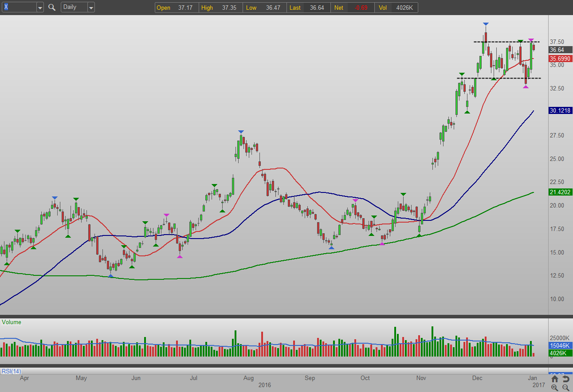Click the 27.50 price axis label
The height and width of the screenshot is (392, 573).
coord(557,135)
